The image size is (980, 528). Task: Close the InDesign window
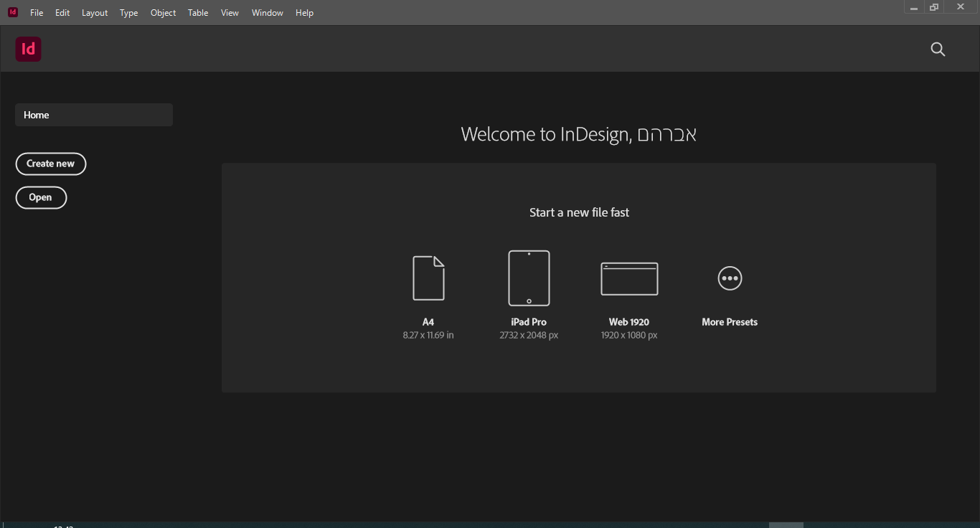point(961,7)
